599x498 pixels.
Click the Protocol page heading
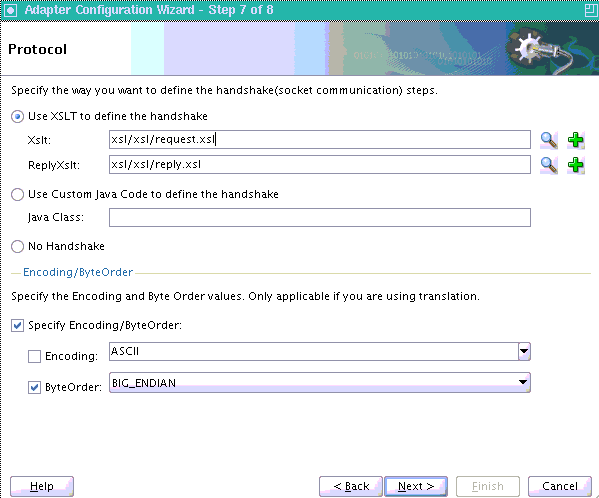[x=37, y=49]
